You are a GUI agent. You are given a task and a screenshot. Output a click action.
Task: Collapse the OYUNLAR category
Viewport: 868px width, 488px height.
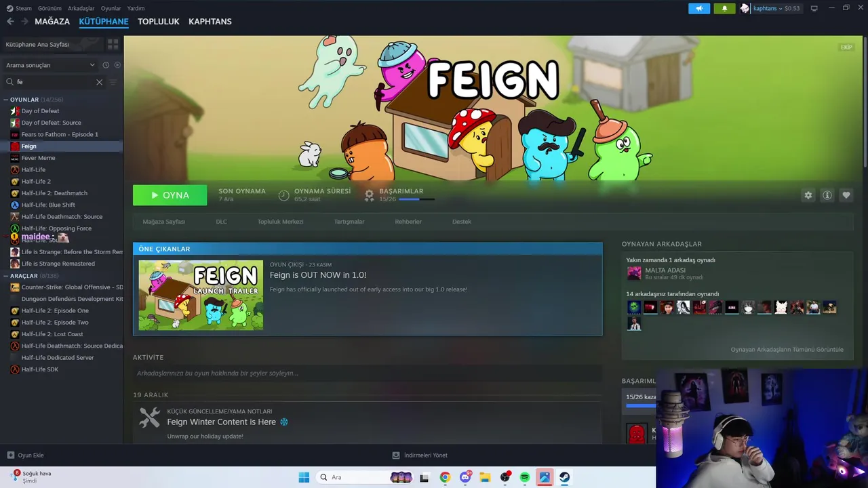pyautogui.click(x=5, y=100)
